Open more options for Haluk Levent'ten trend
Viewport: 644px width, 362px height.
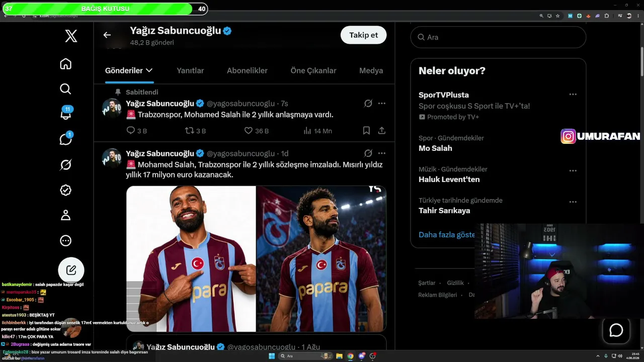[573, 171]
